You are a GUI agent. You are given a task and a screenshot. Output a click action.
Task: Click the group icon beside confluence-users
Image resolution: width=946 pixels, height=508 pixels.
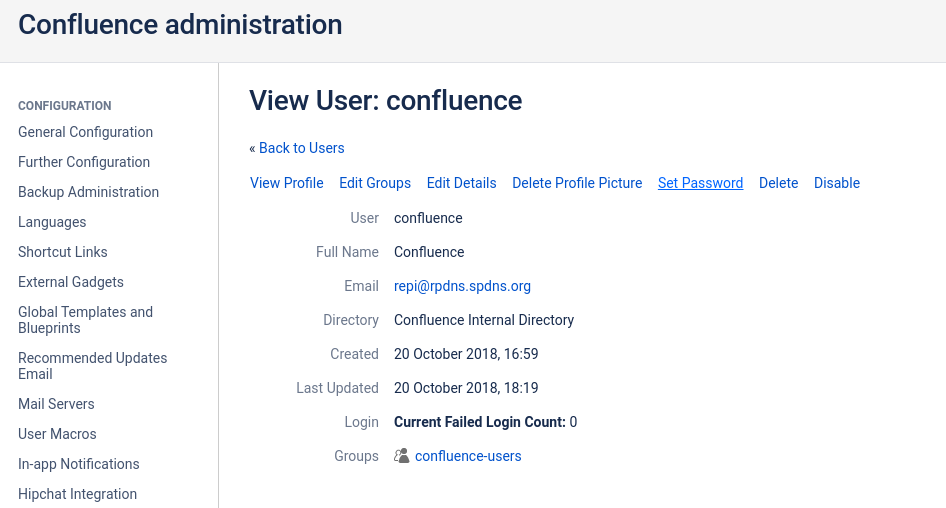pyautogui.click(x=401, y=456)
